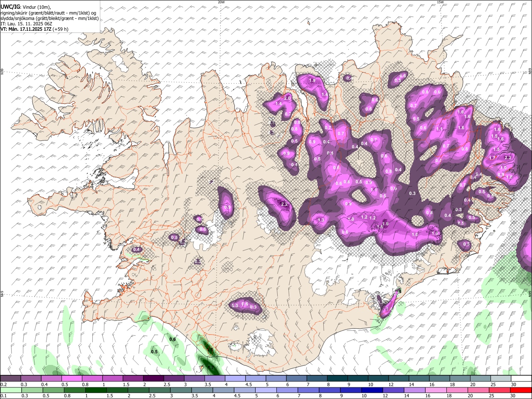The width and height of the screenshot is (532, 399).
Task: Click the white 30 swatch on upper scale
Action: tap(522, 378)
